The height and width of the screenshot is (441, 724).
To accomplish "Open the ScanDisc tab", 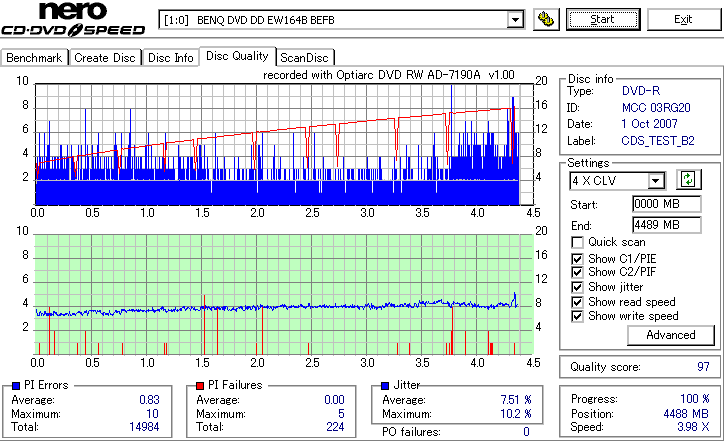I will (304, 58).
